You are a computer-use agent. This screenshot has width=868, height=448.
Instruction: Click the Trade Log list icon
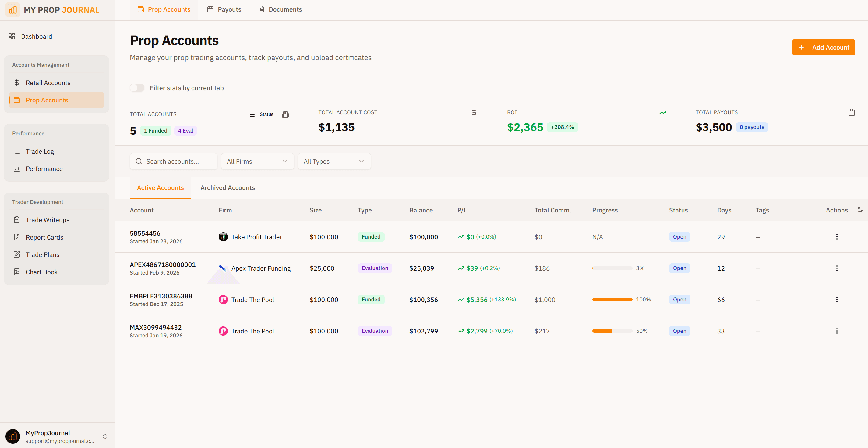[x=17, y=151]
